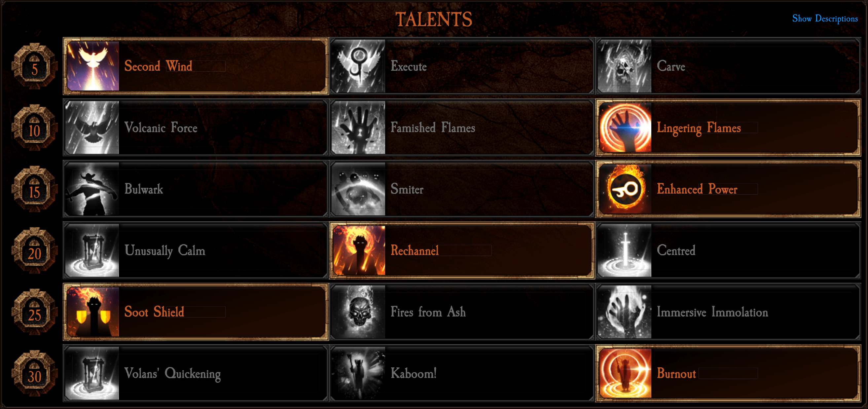
Task: Pick the Smiter talent name
Action: click(x=407, y=189)
